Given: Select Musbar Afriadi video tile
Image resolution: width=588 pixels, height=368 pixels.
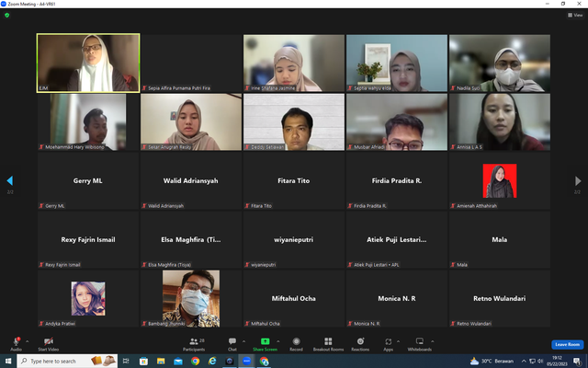Looking at the screenshot, I should click(x=397, y=122).
